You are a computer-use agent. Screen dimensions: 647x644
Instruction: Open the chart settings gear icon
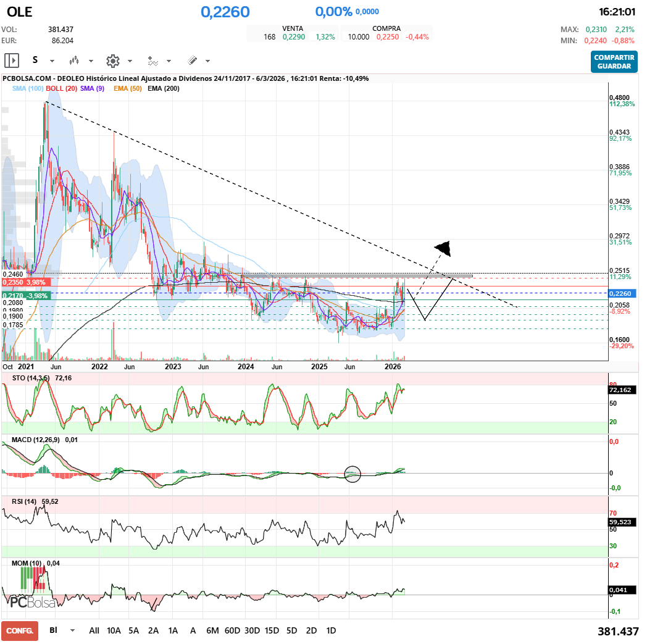click(112, 61)
